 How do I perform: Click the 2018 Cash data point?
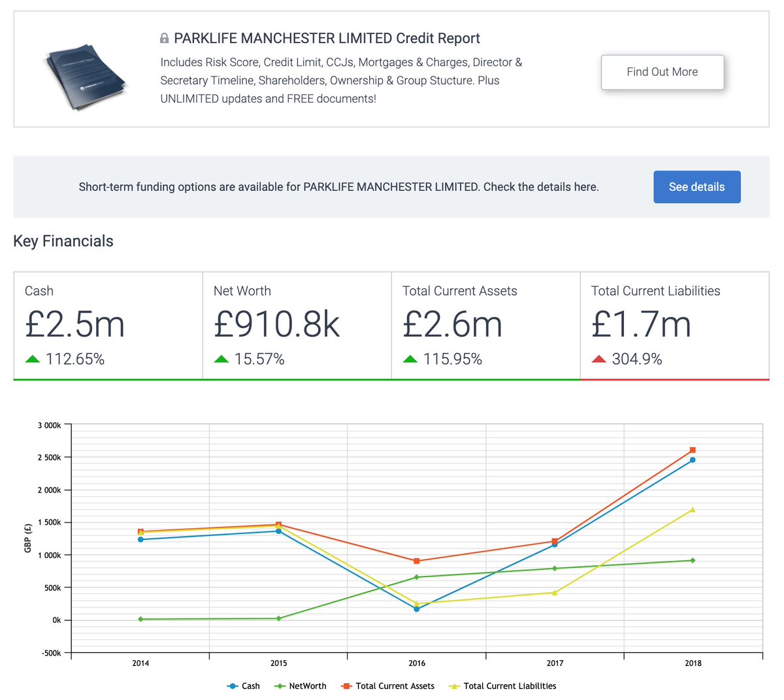coord(693,460)
